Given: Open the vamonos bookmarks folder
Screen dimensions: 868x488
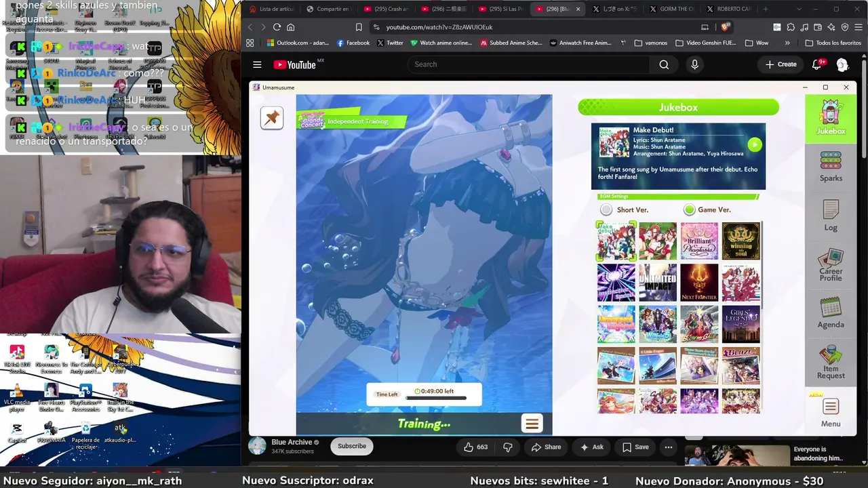Looking at the screenshot, I should [651, 43].
